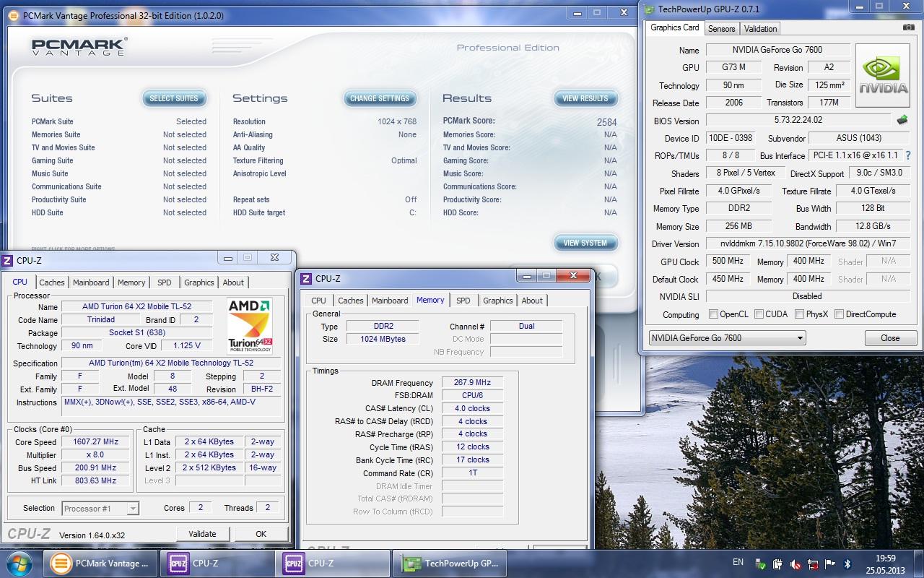This screenshot has height=578, width=924.
Task: Click the Close button in GPU-Z
Action: point(890,338)
